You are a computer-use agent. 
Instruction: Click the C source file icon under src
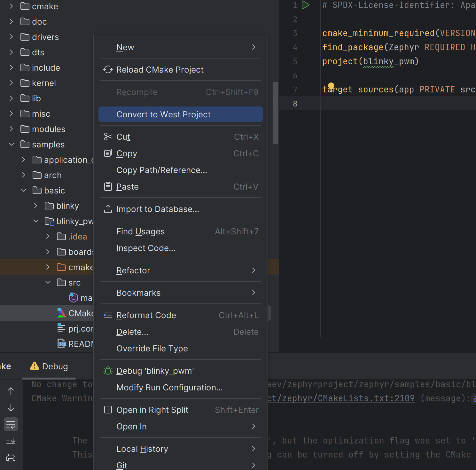[x=74, y=298]
